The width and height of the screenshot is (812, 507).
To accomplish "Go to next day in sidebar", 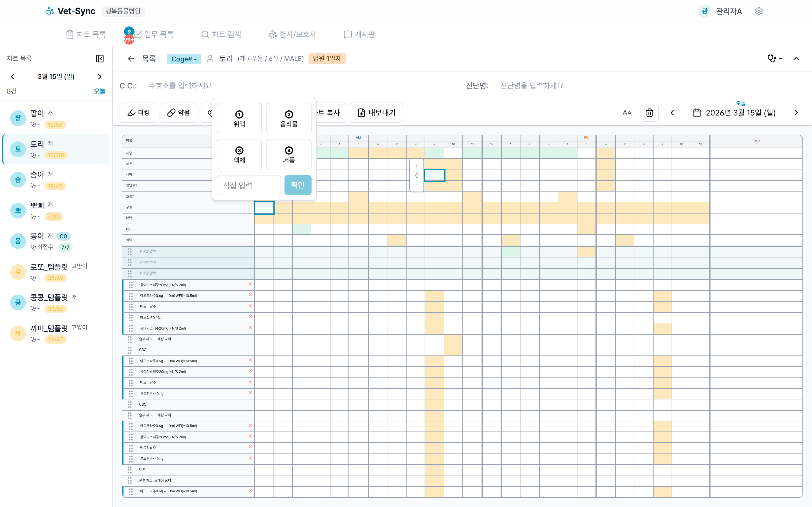I will 100,76.
